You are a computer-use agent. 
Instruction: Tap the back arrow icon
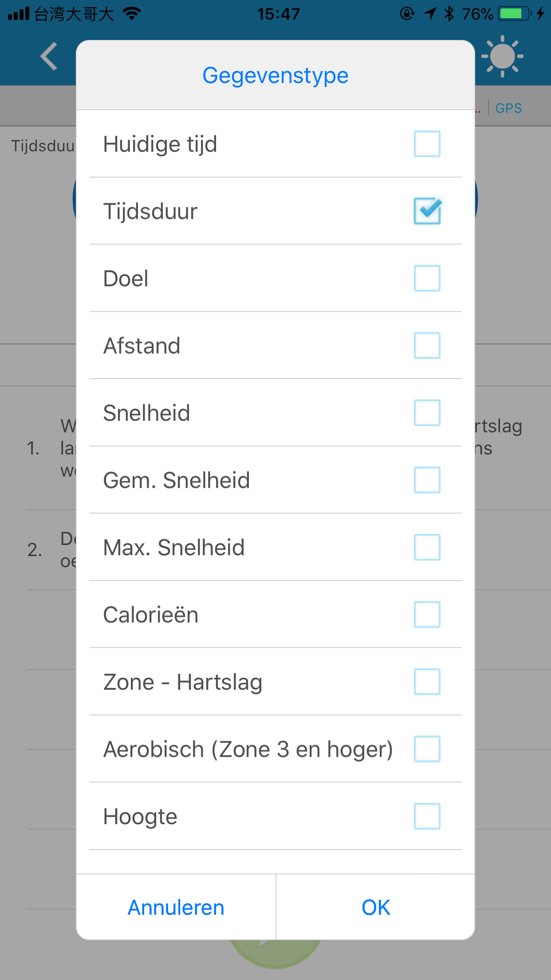(49, 56)
